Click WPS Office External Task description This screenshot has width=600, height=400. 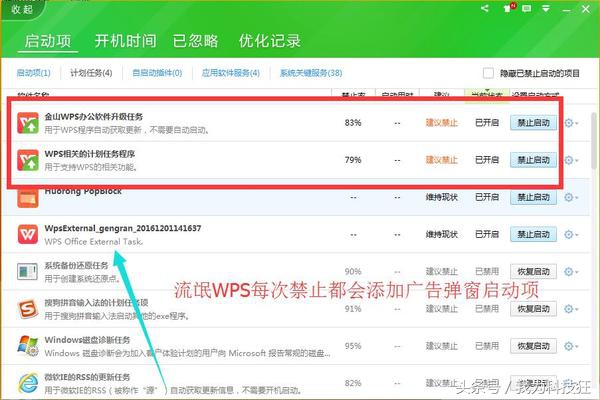94,242
